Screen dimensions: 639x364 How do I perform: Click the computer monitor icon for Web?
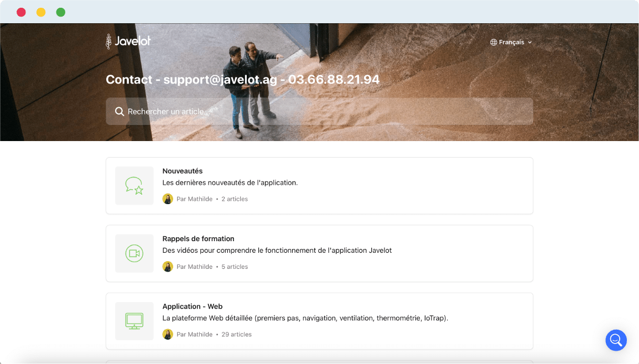134,321
